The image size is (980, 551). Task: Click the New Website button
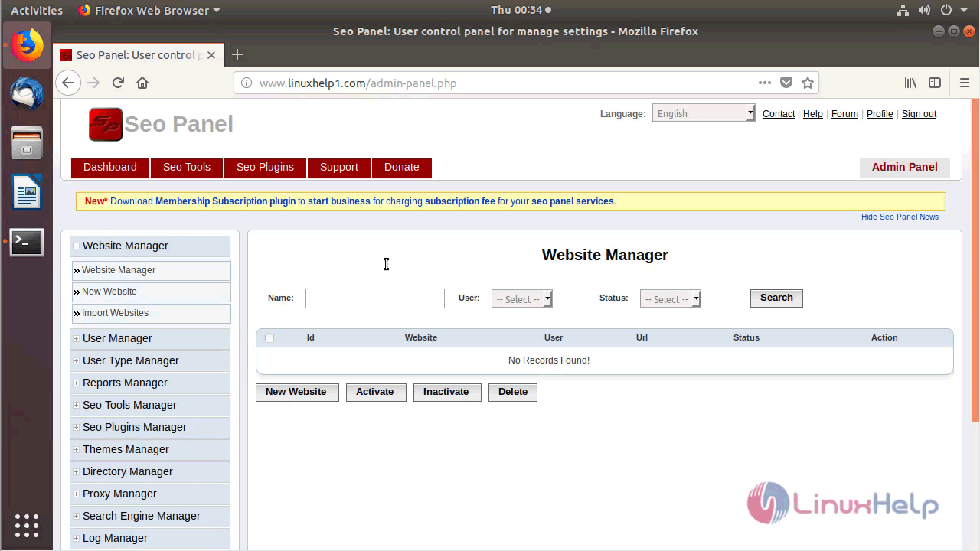[x=296, y=392]
